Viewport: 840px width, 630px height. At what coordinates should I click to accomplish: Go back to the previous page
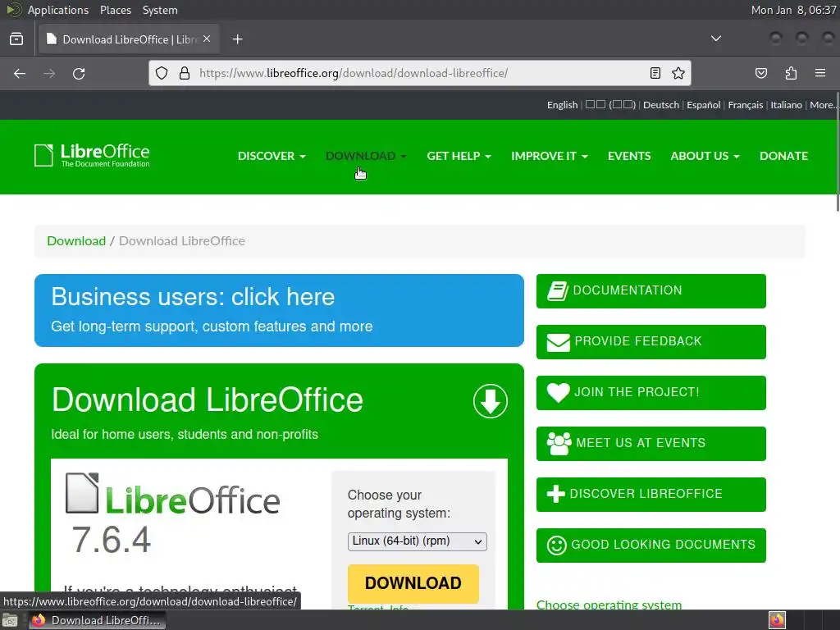tap(20, 73)
